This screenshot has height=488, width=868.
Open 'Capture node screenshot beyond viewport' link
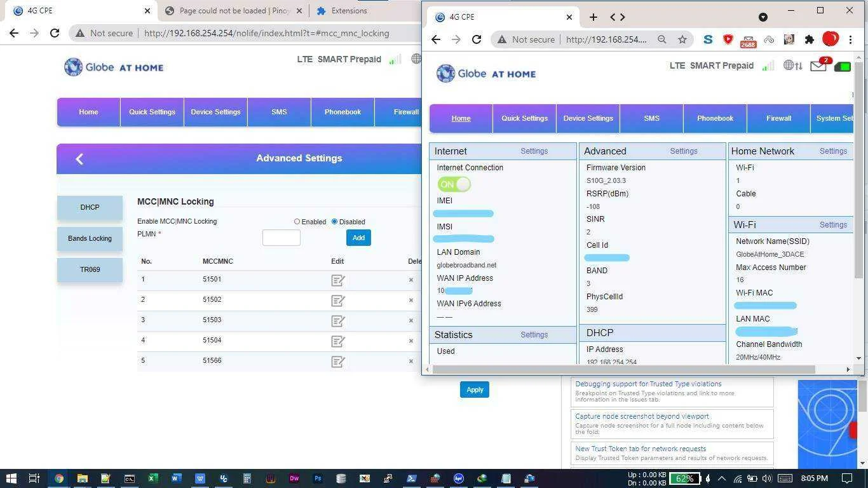tap(642, 416)
